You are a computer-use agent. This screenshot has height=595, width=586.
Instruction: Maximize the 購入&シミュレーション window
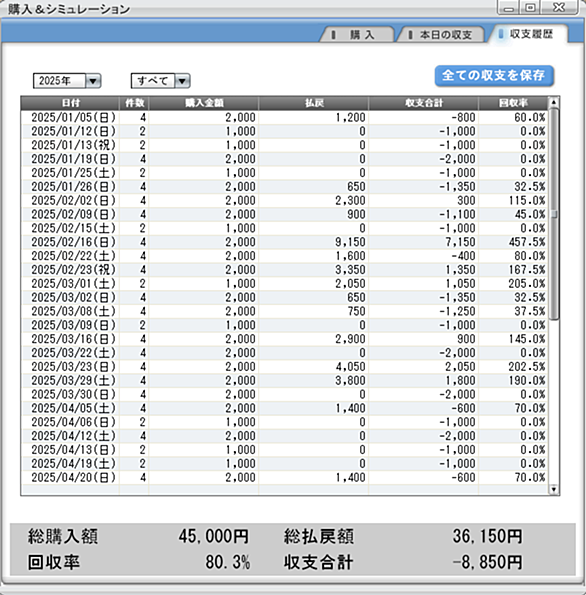(531, 7)
